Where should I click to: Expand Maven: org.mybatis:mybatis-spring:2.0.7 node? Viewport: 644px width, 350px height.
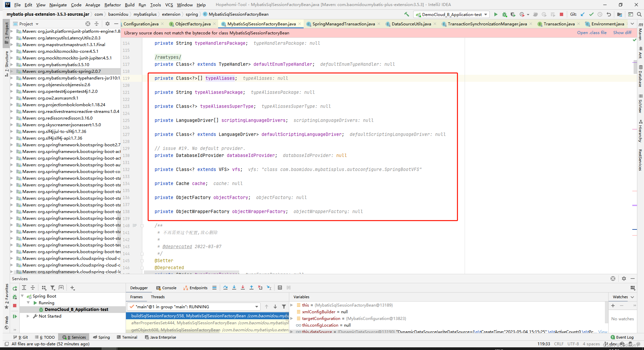[x=12, y=71]
